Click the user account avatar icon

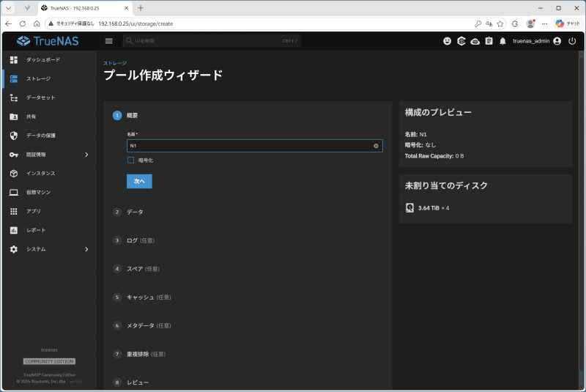click(x=557, y=41)
